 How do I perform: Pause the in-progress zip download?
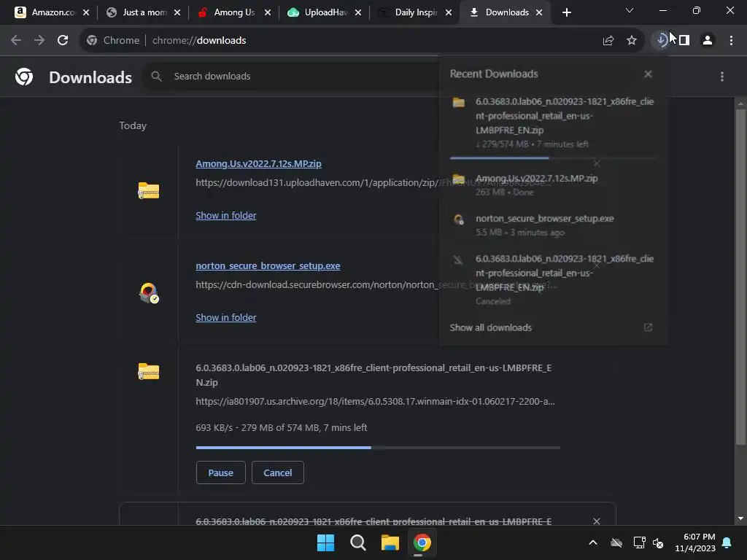[220, 472]
